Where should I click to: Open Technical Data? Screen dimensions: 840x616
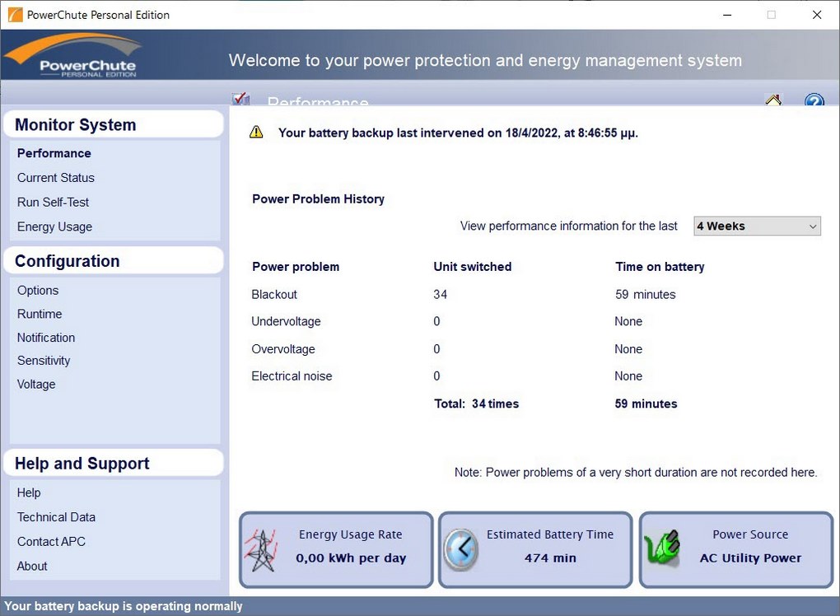(x=56, y=517)
